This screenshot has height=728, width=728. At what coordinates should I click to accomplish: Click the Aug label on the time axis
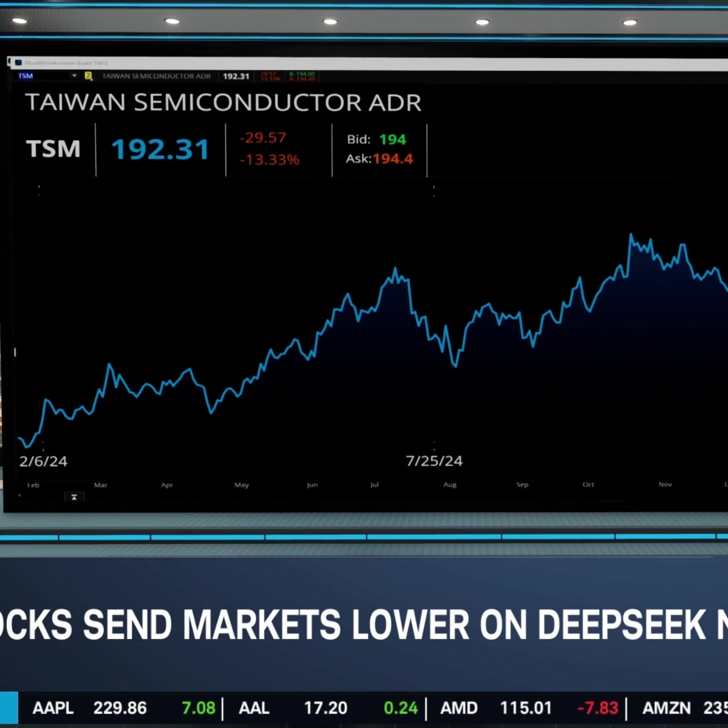point(450,485)
